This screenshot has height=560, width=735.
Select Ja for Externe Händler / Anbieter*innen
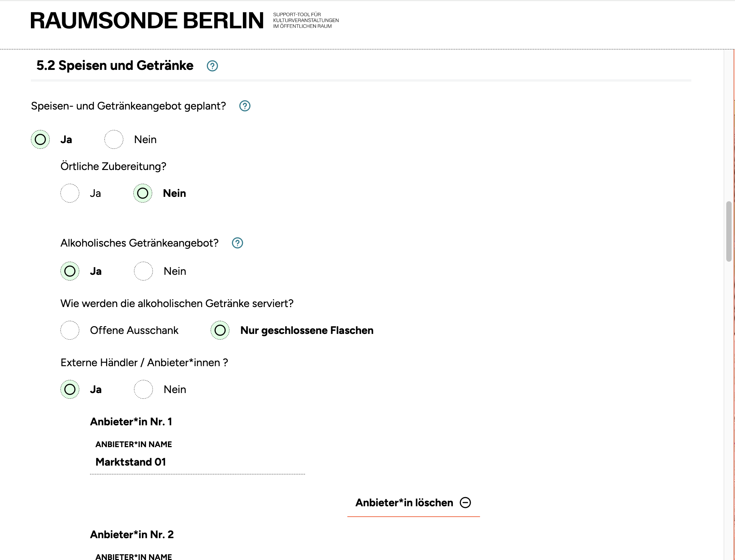70,389
